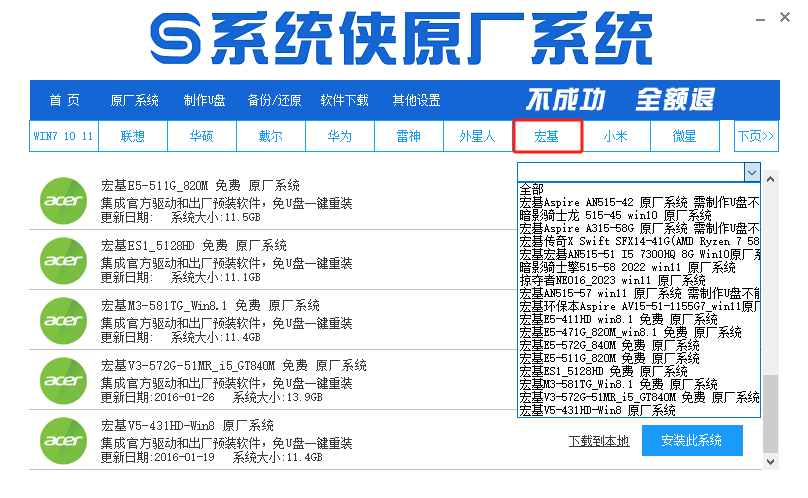808x498 pixels.
Task: Click the 不成功 全额退 banner
Action: click(620, 99)
